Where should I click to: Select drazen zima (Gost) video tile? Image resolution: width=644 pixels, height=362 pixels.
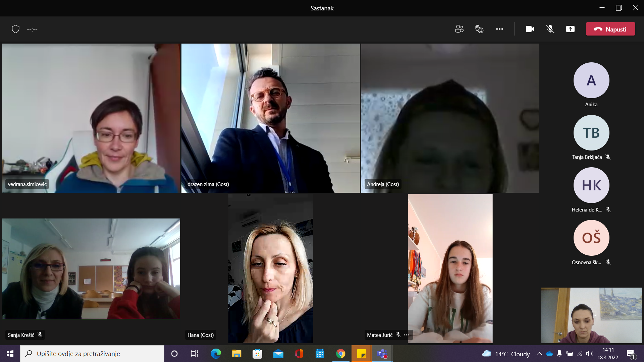270,118
